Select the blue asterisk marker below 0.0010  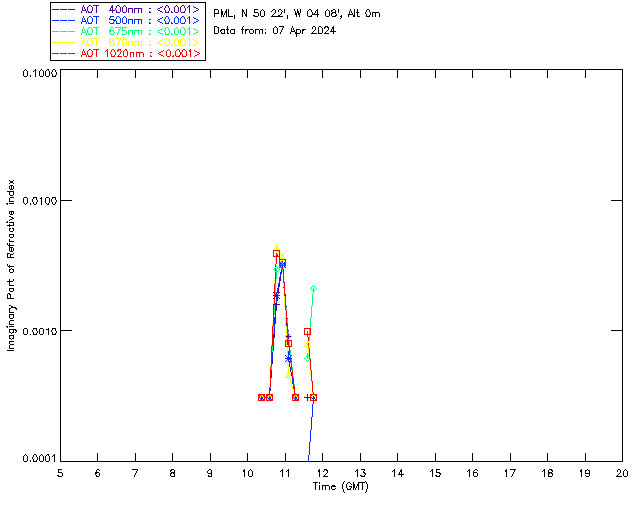point(289,358)
